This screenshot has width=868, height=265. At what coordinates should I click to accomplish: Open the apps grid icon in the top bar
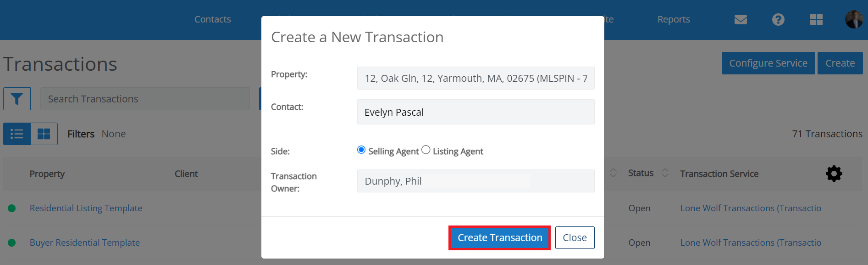pos(816,19)
